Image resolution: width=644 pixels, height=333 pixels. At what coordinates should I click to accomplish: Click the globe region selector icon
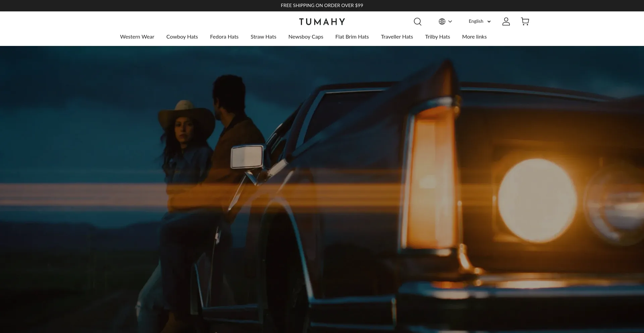(442, 21)
